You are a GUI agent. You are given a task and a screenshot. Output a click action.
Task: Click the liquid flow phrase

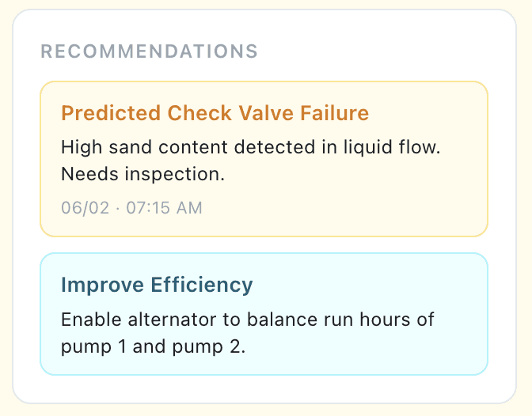pos(392,148)
